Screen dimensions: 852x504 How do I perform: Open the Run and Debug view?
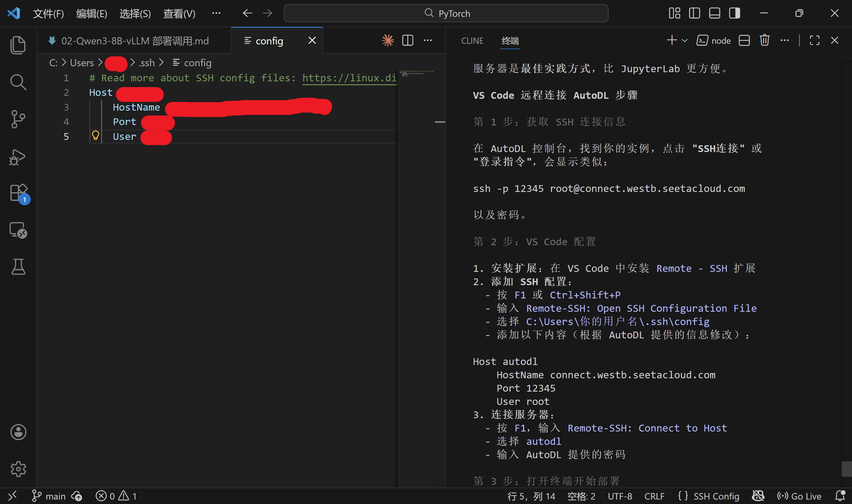point(18,157)
